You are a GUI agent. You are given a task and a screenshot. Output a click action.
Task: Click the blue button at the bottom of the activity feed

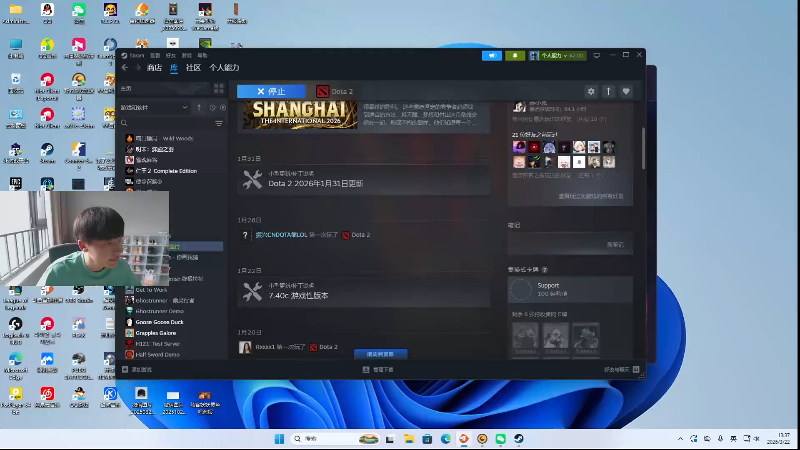tap(381, 354)
